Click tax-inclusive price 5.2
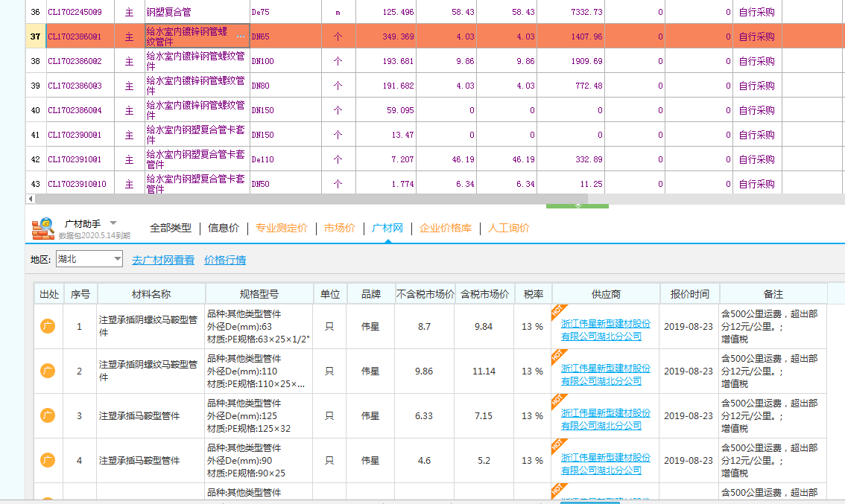The image size is (845, 504). pos(484,460)
